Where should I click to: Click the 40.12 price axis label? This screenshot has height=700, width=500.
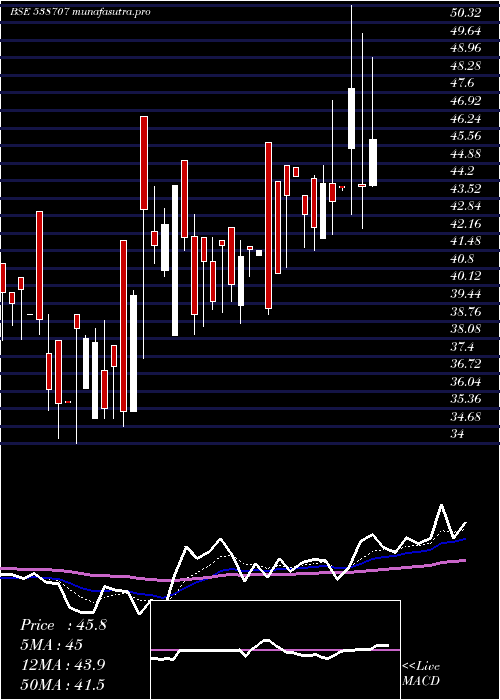pyautogui.click(x=466, y=276)
